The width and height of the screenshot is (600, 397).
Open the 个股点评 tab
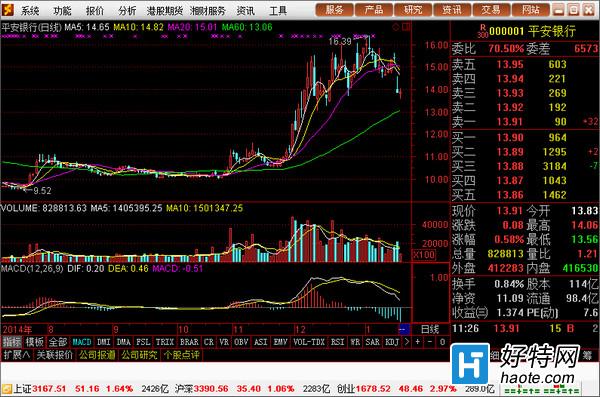[182, 355]
